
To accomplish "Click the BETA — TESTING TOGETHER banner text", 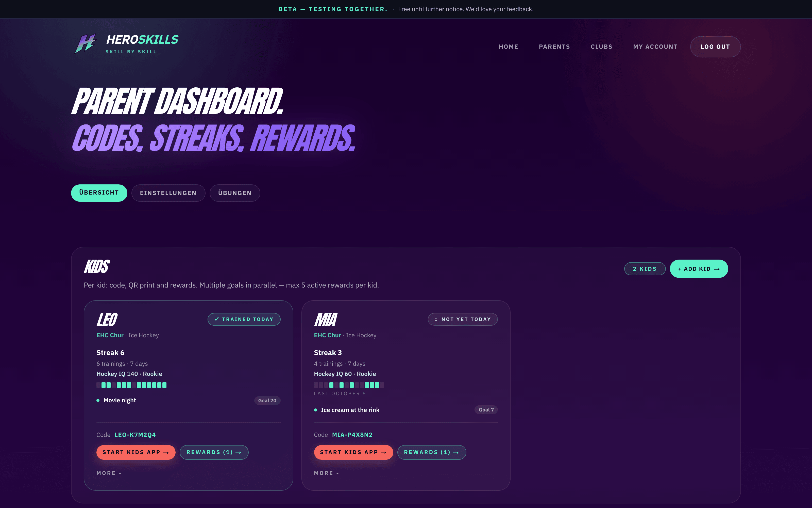I will (x=332, y=9).
